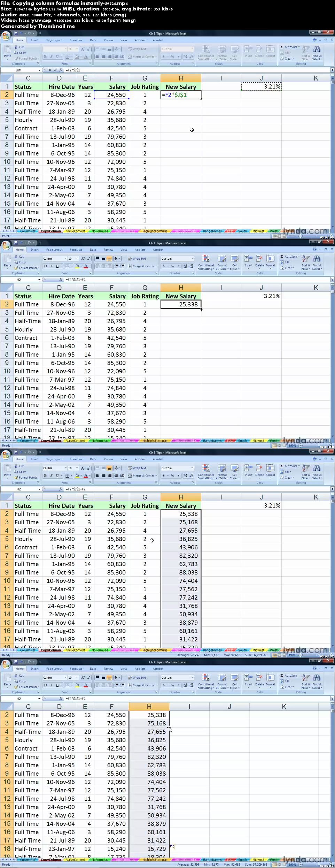Click Increase Decimal in the second frame
Screen dimensions: 335x868
[185, 266]
